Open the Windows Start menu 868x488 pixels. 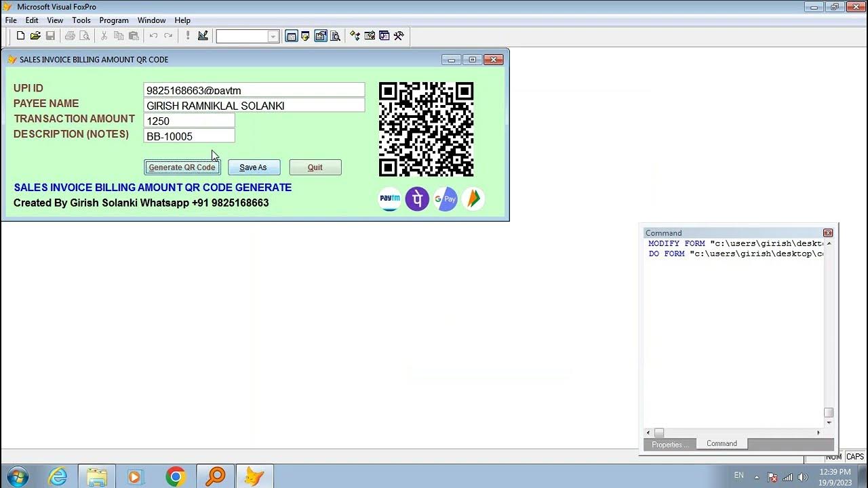point(16,476)
